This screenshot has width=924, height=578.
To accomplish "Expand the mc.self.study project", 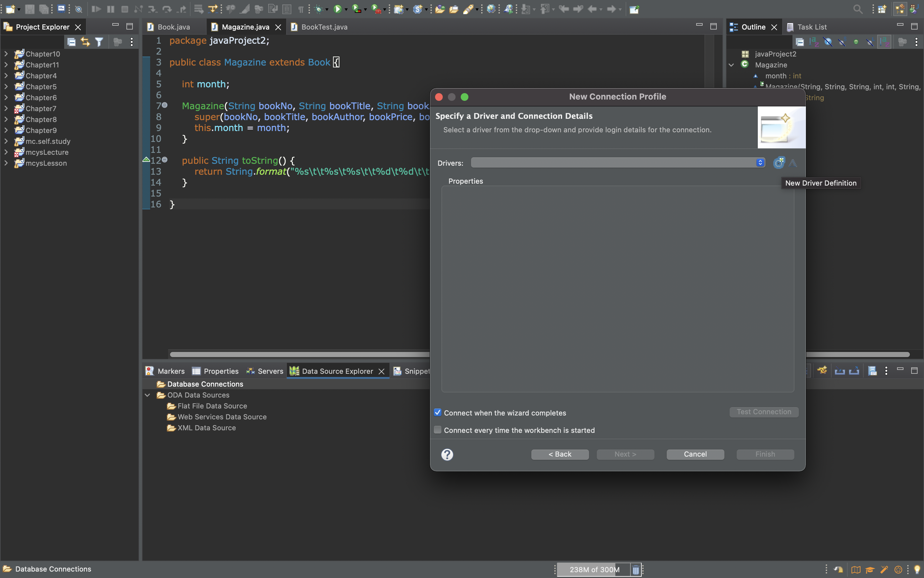I will (x=6, y=141).
